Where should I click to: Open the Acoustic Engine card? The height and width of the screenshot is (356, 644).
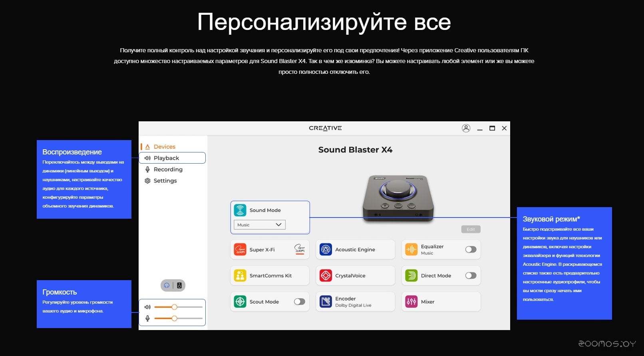coord(355,249)
